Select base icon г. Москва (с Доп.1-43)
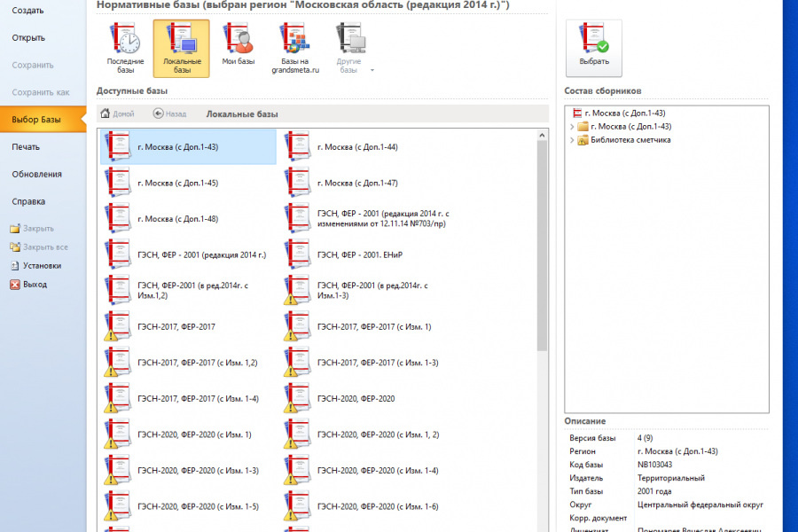Image resolution: width=798 pixels, height=532 pixels. [118, 146]
